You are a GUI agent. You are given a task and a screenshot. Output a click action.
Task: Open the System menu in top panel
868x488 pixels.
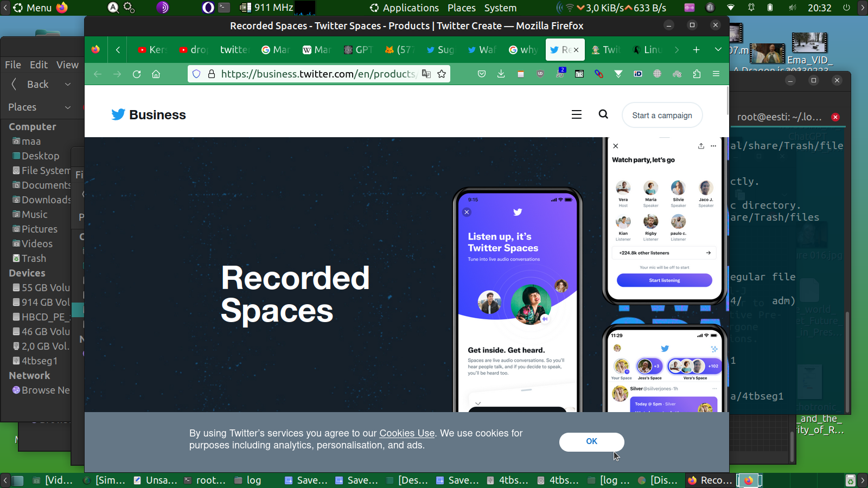500,8
